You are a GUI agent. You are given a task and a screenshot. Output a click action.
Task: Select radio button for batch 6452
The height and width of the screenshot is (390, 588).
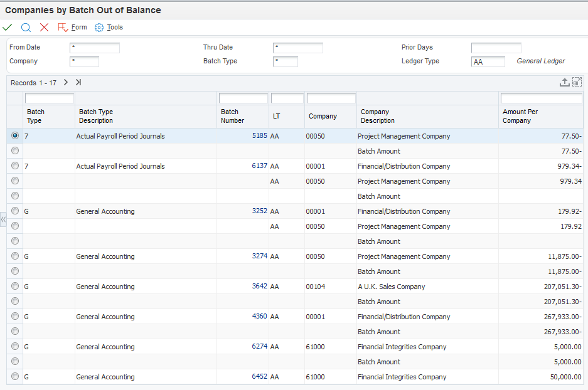click(15, 377)
